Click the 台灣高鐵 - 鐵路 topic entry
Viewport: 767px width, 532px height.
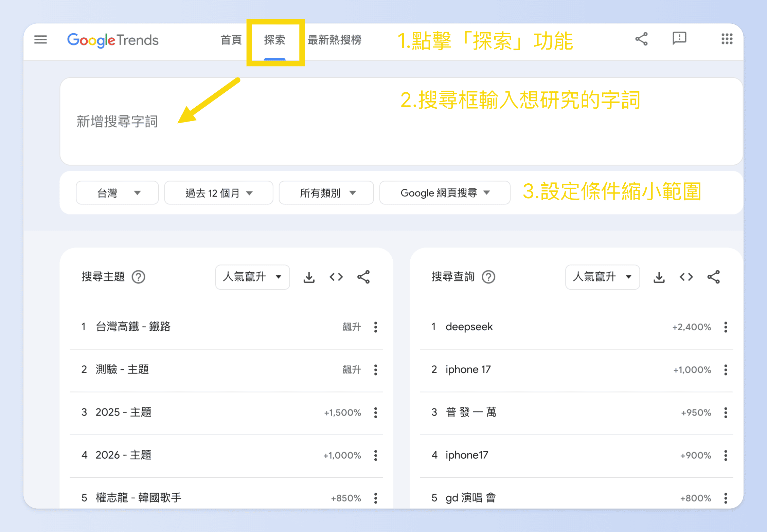pos(133,327)
